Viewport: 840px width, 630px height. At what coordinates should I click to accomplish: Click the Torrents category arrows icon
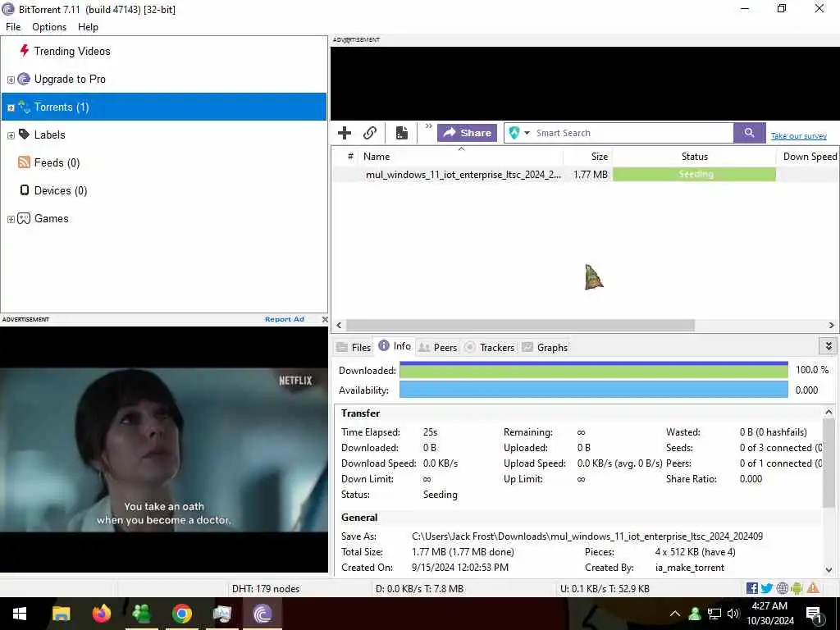point(24,106)
